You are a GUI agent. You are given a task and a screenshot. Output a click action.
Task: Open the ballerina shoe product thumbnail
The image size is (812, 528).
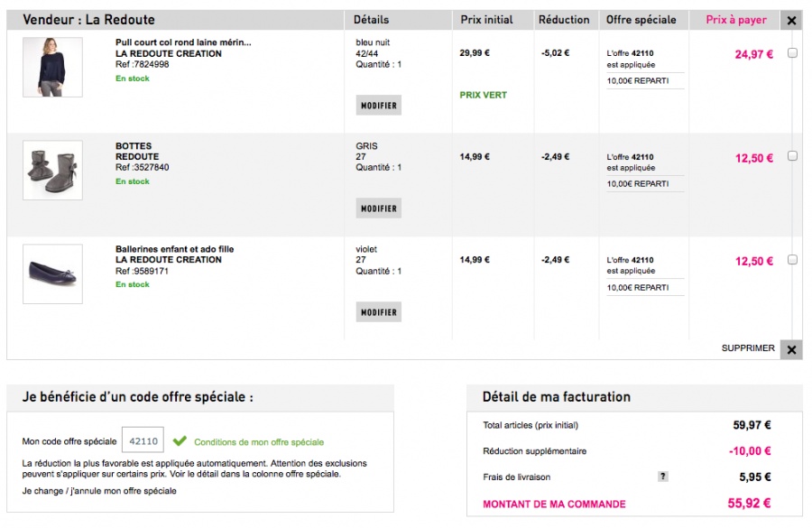(x=53, y=273)
